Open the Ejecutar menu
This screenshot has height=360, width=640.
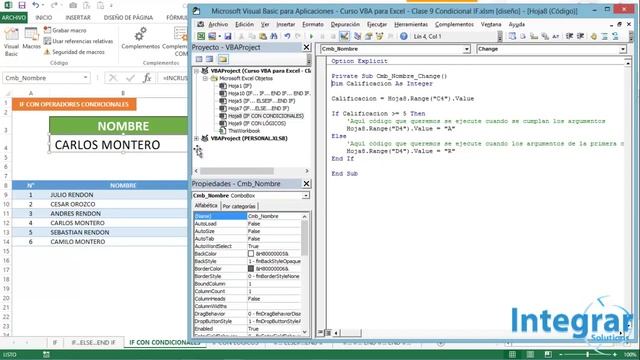click(x=377, y=24)
